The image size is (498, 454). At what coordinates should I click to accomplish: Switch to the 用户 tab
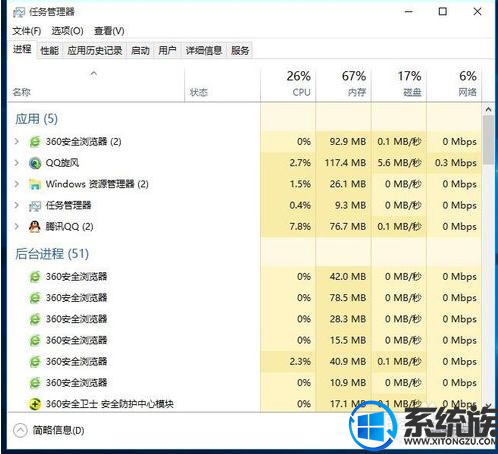point(167,51)
